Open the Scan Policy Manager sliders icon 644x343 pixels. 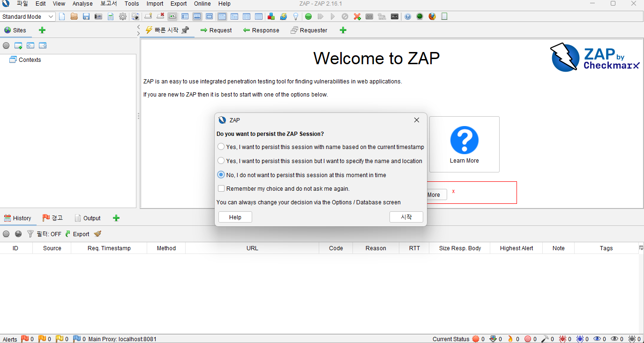click(369, 16)
